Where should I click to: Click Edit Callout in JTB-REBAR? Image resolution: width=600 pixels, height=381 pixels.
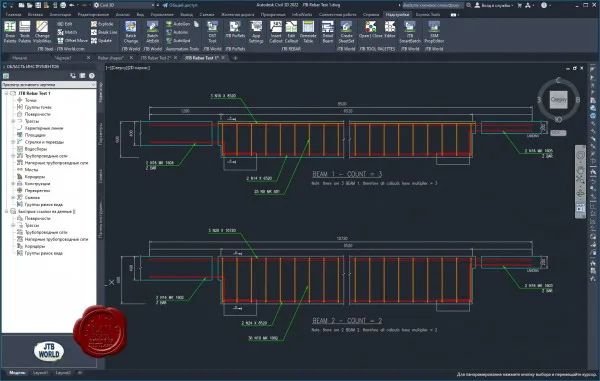(x=291, y=32)
